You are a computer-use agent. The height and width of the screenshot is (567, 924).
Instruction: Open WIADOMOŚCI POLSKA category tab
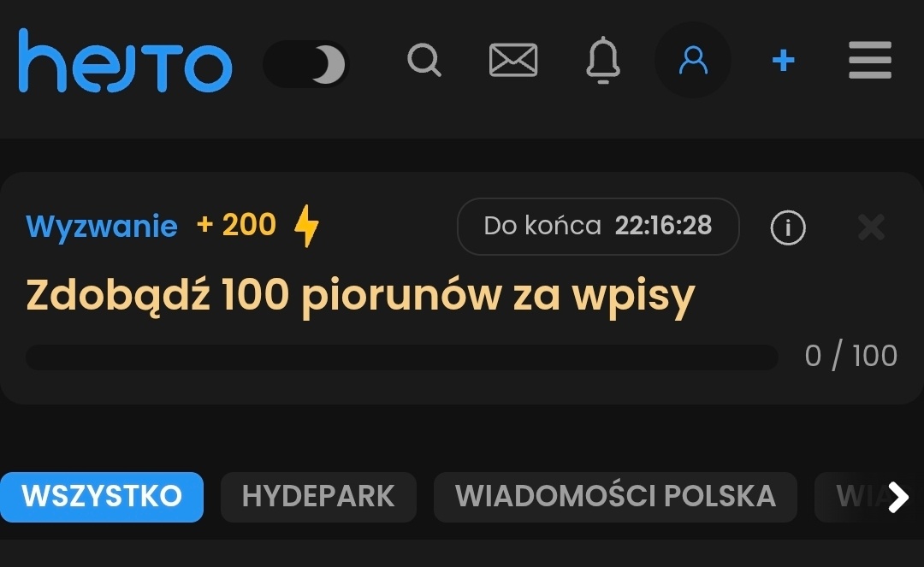point(615,497)
